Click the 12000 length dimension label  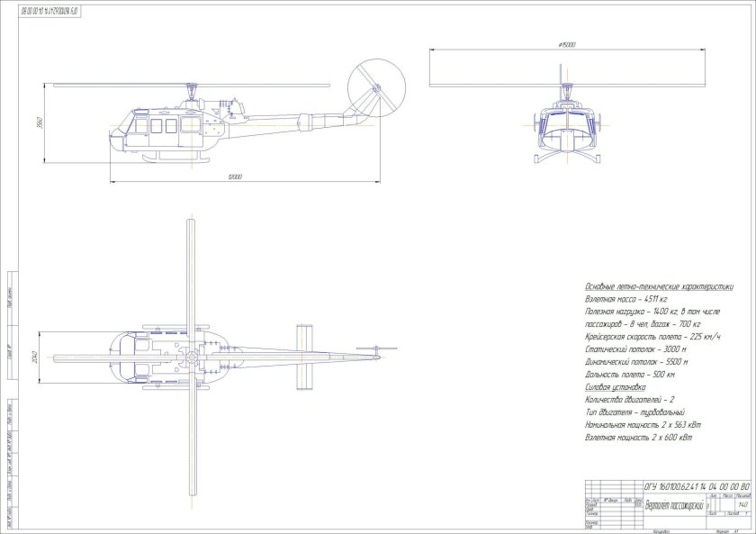pos(236,177)
